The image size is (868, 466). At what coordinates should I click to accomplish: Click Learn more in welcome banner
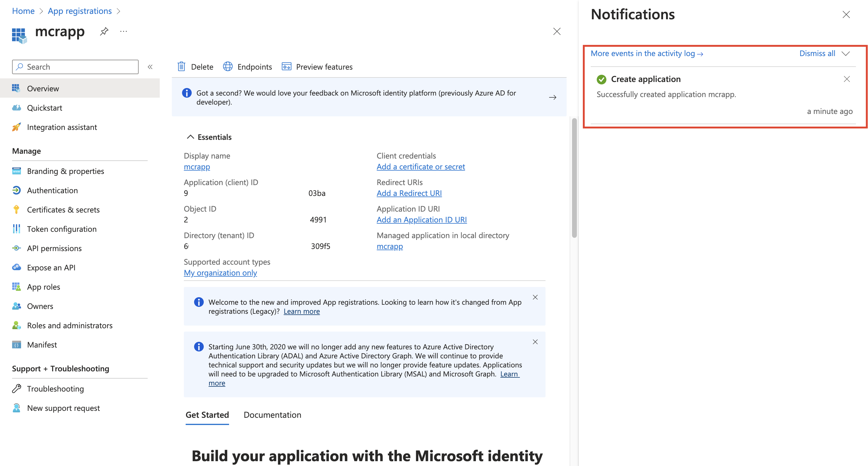[x=302, y=311]
